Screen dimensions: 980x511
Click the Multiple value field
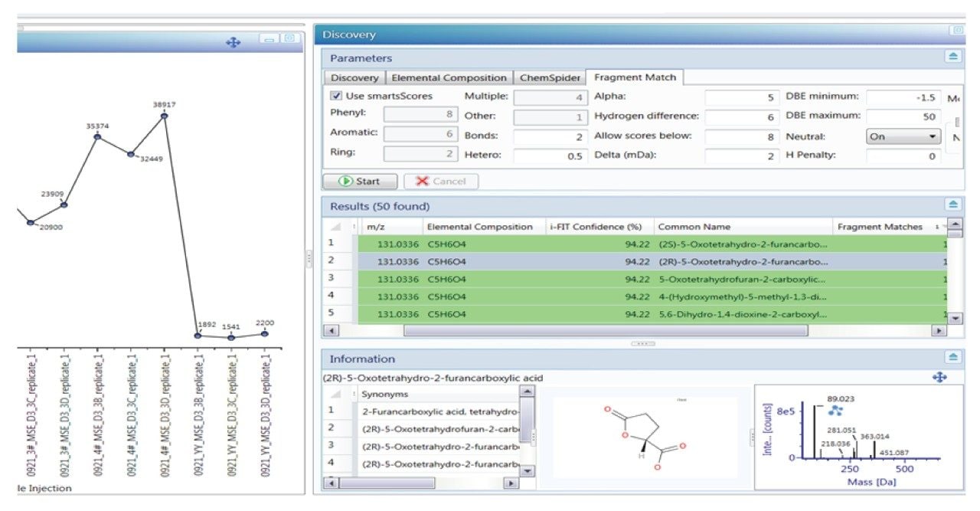(549, 97)
